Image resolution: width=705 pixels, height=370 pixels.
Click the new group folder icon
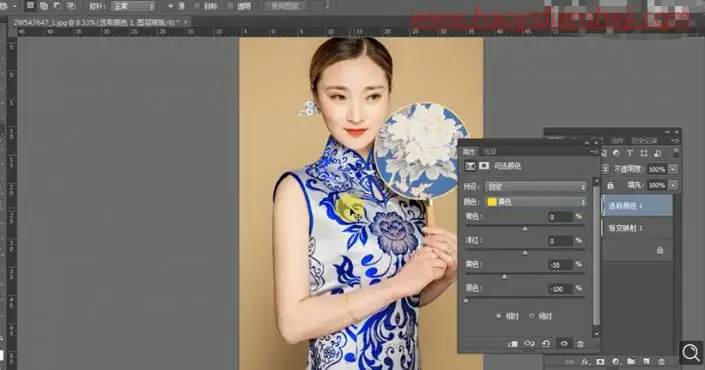coord(631,361)
